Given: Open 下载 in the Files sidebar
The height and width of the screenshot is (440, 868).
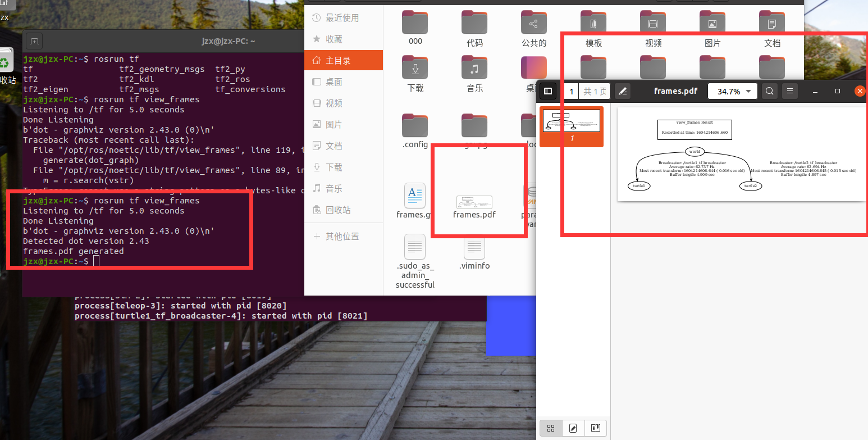Looking at the screenshot, I should [344, 167].
